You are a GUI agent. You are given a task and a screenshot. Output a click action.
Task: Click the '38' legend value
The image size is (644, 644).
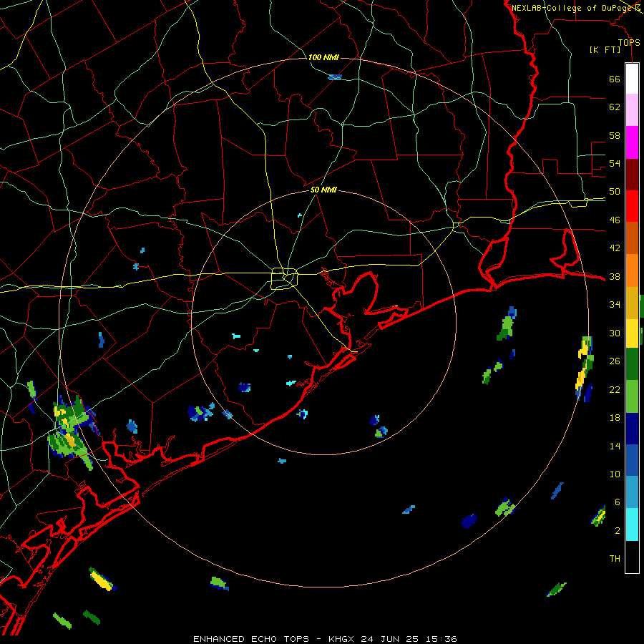615,276
